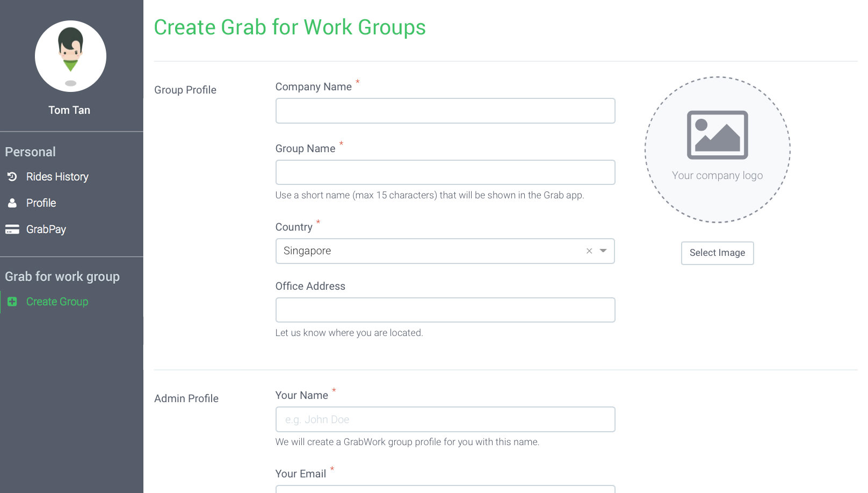Click the Tom Tan username
The width and height of the screenshot is (868, 493).
point(69,110)
